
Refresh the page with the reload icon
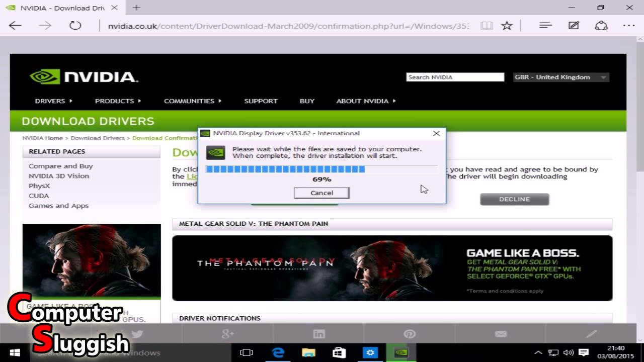(x=75, y=26)
